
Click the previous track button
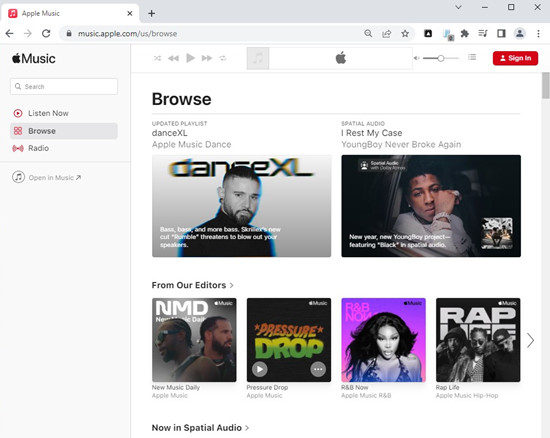(x=173, y=58)
